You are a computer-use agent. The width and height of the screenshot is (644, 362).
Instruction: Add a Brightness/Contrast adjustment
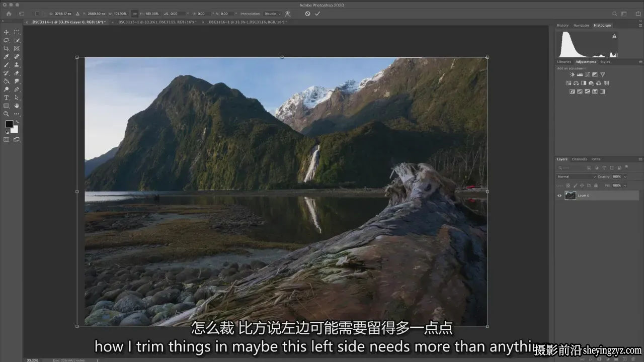pyautogui.click(x=572, y=75)
